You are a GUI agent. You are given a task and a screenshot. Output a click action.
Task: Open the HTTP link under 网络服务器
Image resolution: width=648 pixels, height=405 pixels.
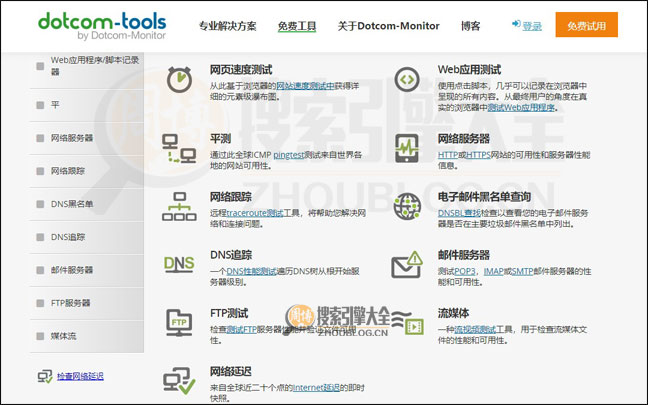pos(448,155)
